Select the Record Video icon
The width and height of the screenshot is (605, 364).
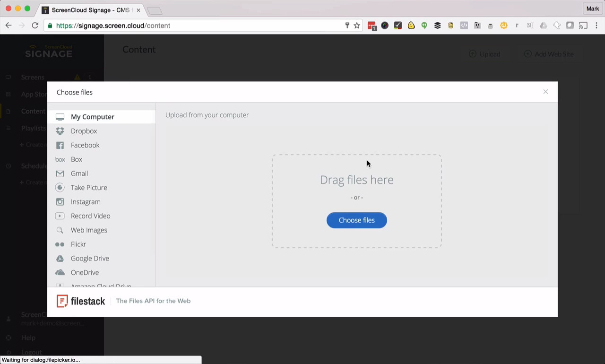[x=60, y=216]
